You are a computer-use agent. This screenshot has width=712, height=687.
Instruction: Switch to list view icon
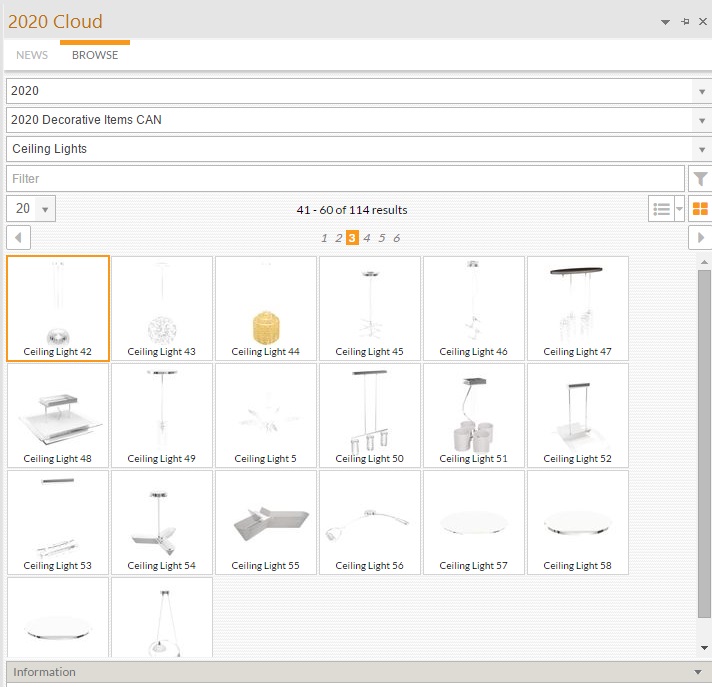[x=662, y=209]
